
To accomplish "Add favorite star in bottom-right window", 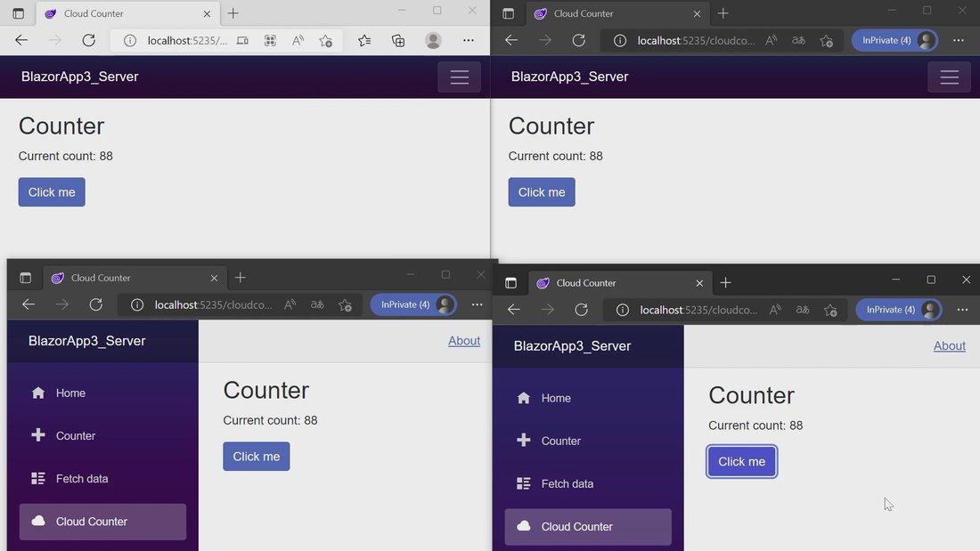I will pyautogui.click(x=830, y=310).
